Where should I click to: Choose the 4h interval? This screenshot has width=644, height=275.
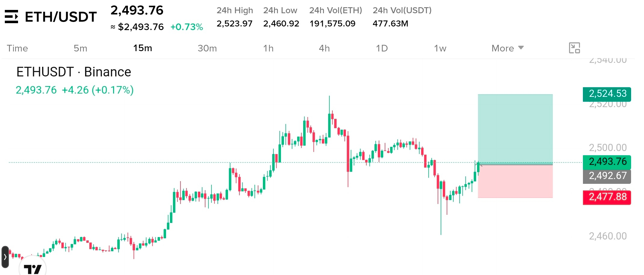(x=324, y=48)
